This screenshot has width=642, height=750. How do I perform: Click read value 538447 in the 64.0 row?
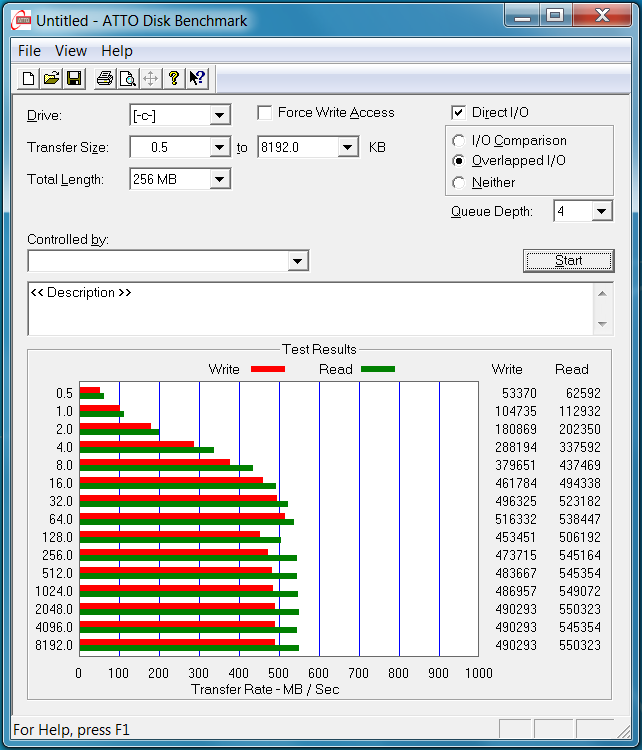(580, 519)
